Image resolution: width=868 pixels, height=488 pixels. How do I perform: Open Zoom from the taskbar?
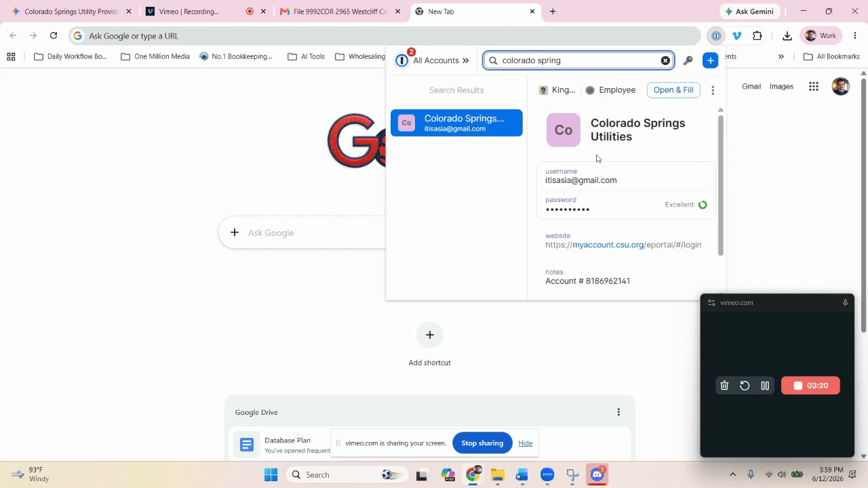click(x=547, y=474)
